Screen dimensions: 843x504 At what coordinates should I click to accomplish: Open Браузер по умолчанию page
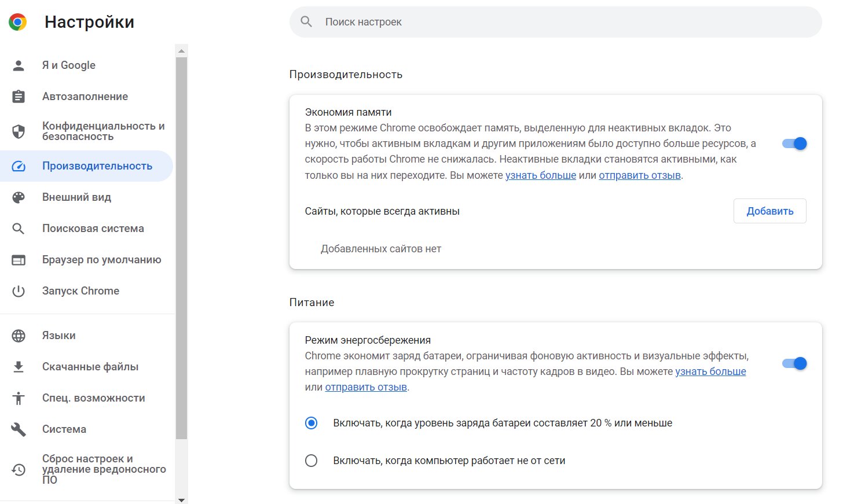pyautogui.click(x=87, y=260)
